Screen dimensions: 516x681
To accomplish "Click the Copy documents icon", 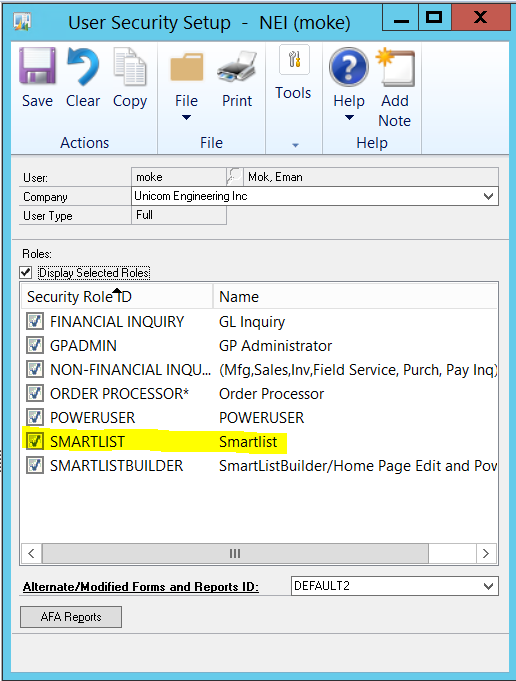I will (129, 66).
